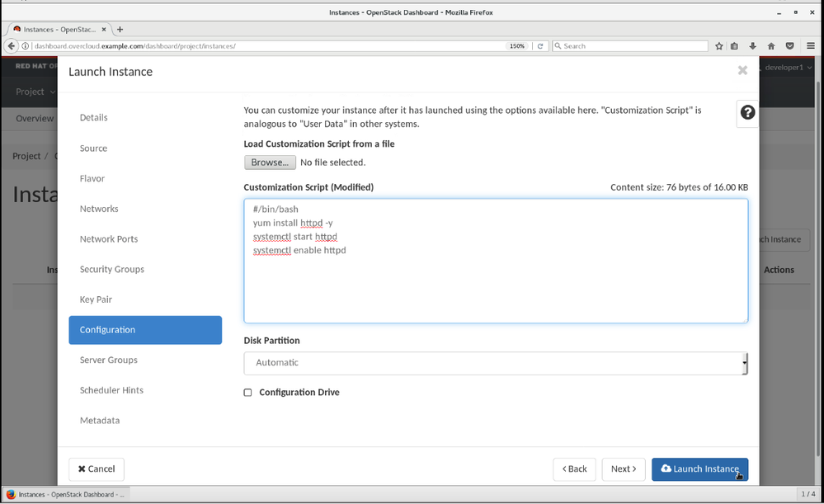Open the Disk Partition dropdown
The image size is (824, 504).
(495, 363)
